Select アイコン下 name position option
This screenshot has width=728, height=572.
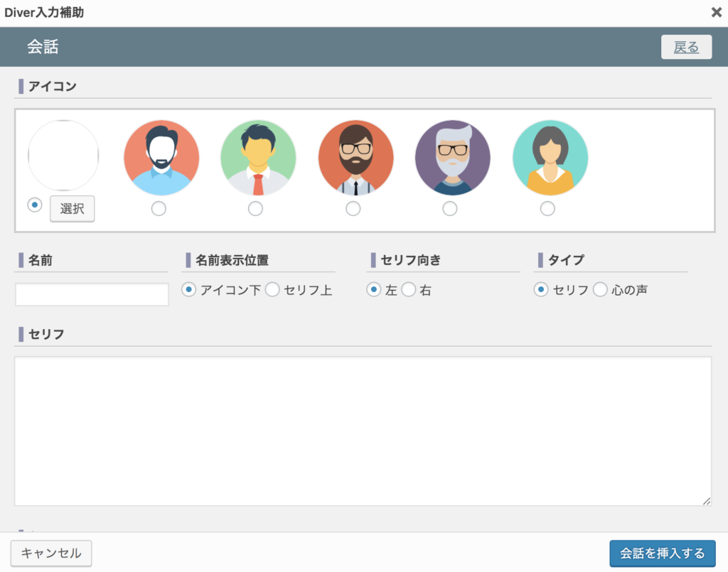[189, 290]
